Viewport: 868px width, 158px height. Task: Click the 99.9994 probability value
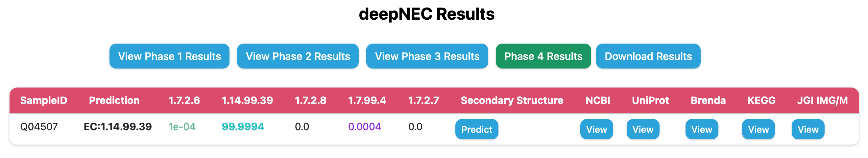tap(243, 127)
